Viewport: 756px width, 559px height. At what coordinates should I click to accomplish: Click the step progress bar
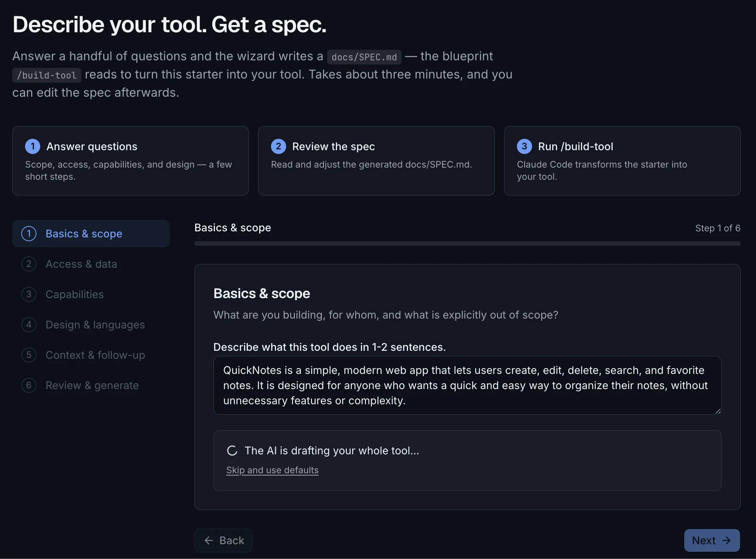468,243
